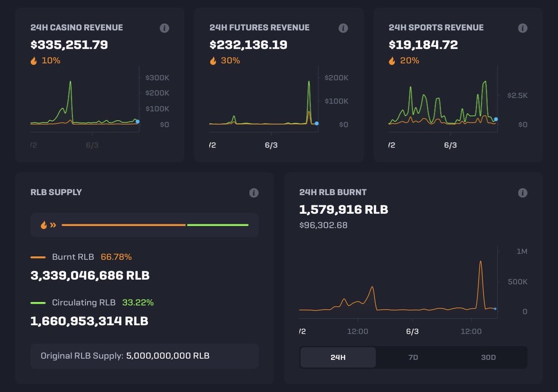Click 1M axis label on burnt chart
The width and height of the screenshot is (558, 392).
[522, 251]
